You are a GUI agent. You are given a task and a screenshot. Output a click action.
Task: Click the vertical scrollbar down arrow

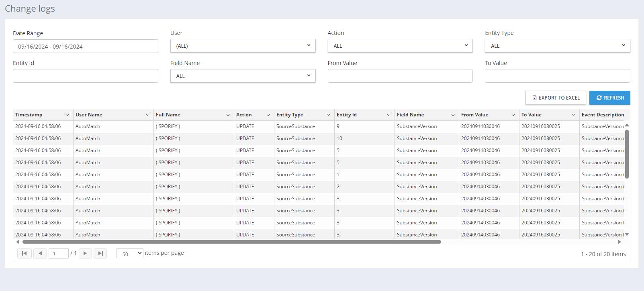click(627, 234)
